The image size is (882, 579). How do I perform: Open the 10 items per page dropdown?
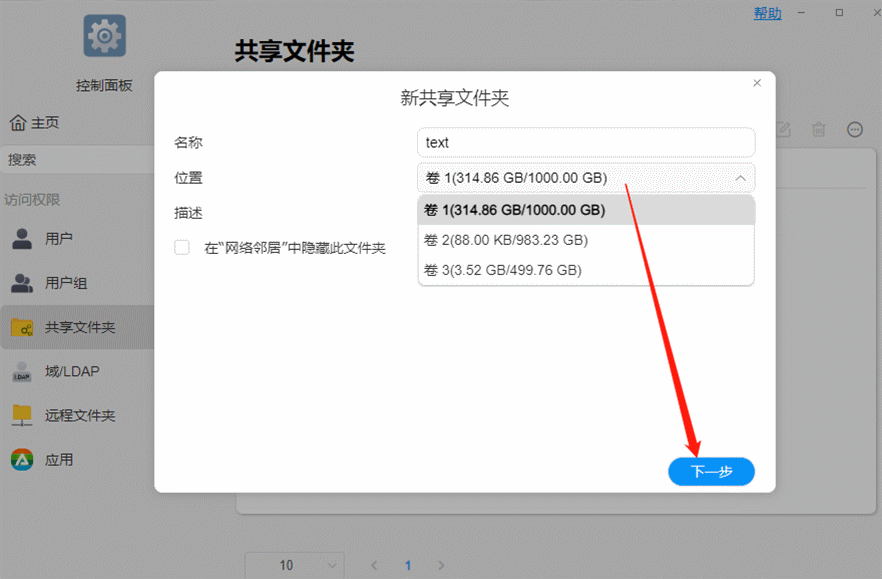pos(294,565)
